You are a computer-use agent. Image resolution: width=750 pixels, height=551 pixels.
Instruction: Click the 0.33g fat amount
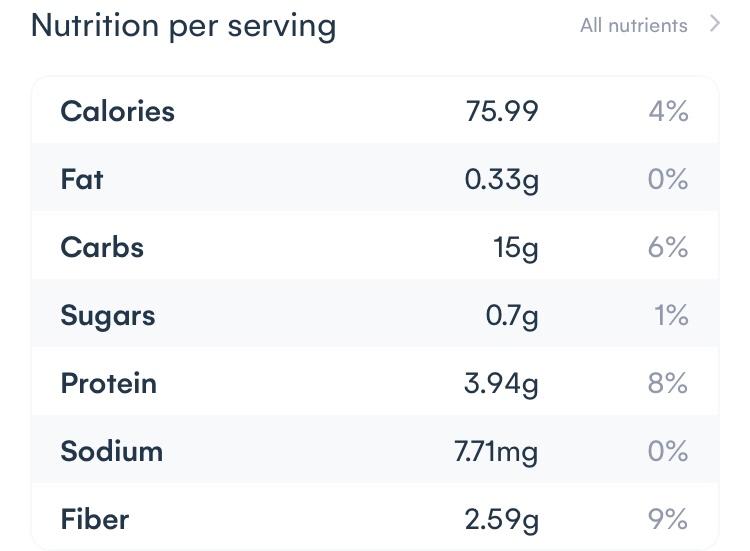[x=501, y=179]
